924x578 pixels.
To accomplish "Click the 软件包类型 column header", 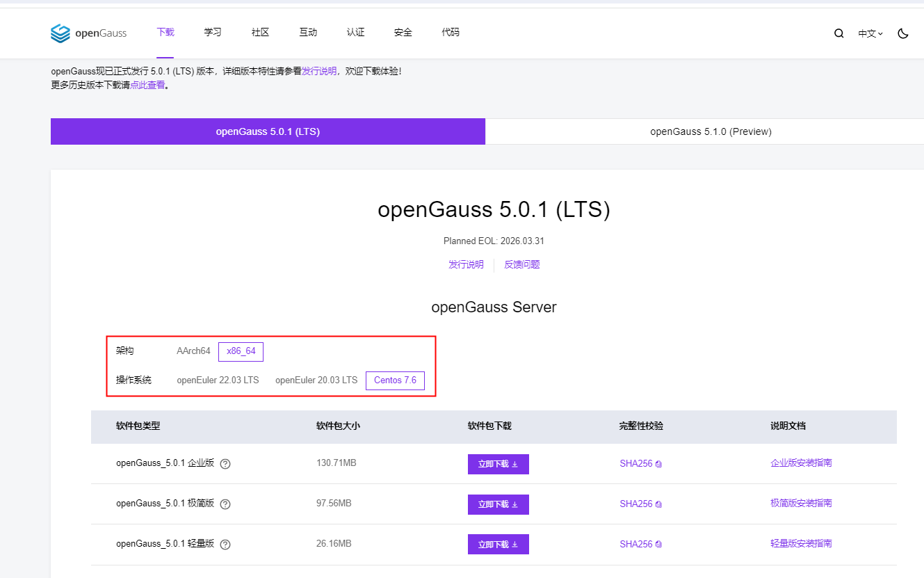I will click(138, 426).
